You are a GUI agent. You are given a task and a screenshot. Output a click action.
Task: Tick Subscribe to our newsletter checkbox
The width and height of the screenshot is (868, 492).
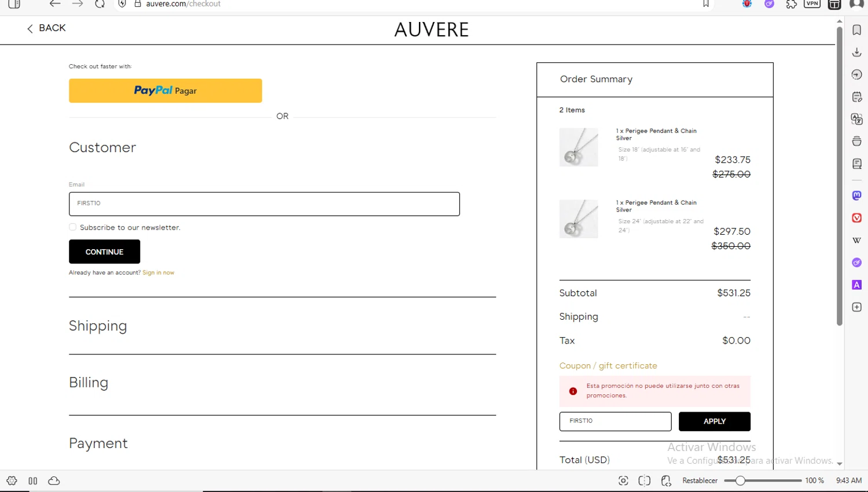pos(72,227)
